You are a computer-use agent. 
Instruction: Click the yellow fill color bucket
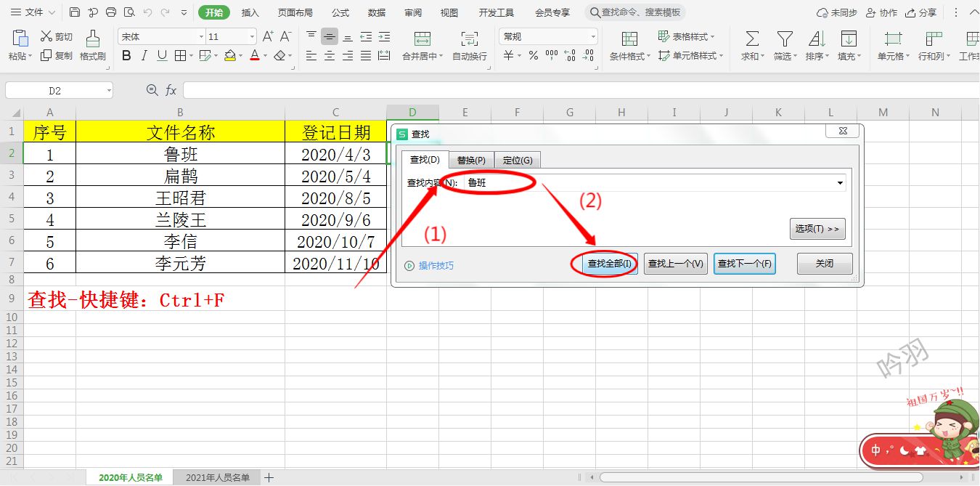229,55
